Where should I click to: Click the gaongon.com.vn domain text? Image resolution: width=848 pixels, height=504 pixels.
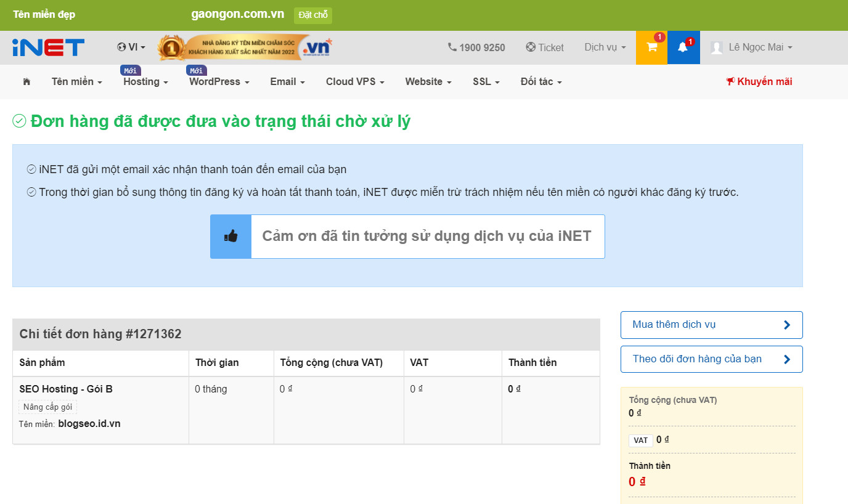[238, 15]
